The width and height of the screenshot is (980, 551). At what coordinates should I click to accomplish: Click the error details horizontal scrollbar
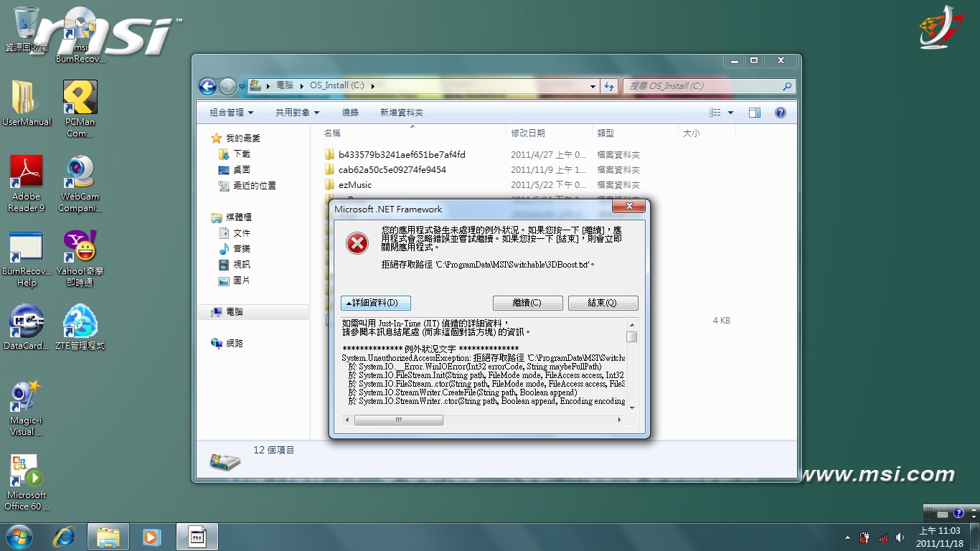tap(399, 420)
